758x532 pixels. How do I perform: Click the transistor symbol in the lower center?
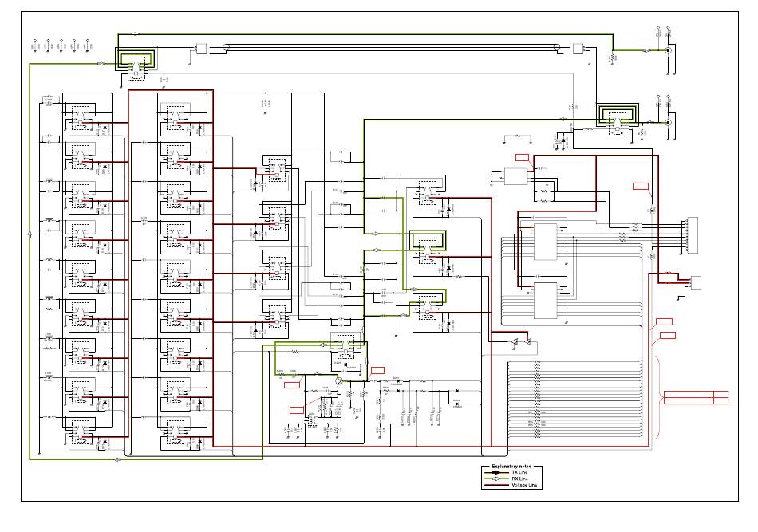click(x=339, y=381)
